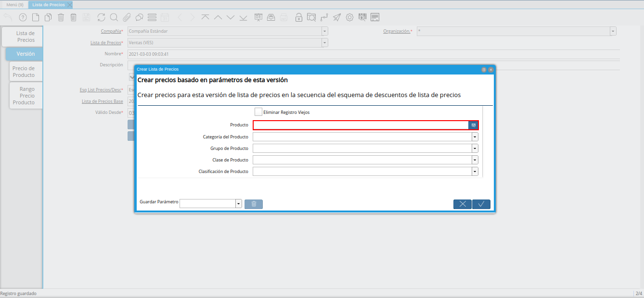644x298 pixels.
Task: Click the New Record page icon
Action: pyautogui.click(x=36, y=18)
